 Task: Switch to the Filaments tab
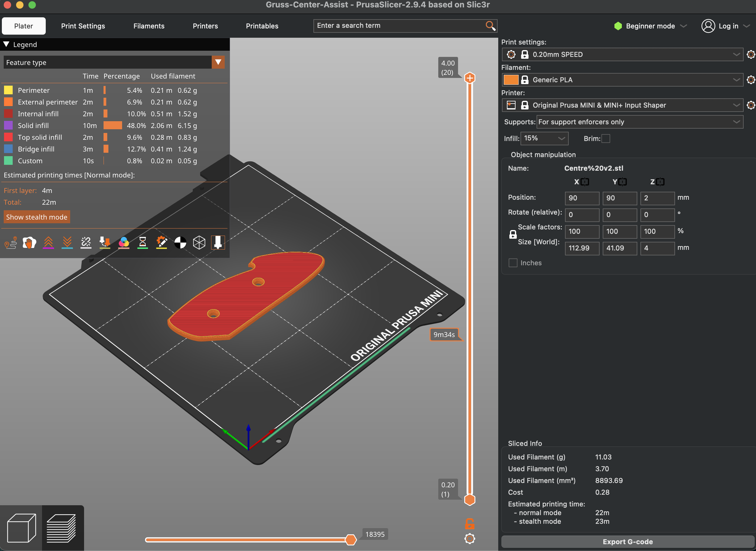149,26
